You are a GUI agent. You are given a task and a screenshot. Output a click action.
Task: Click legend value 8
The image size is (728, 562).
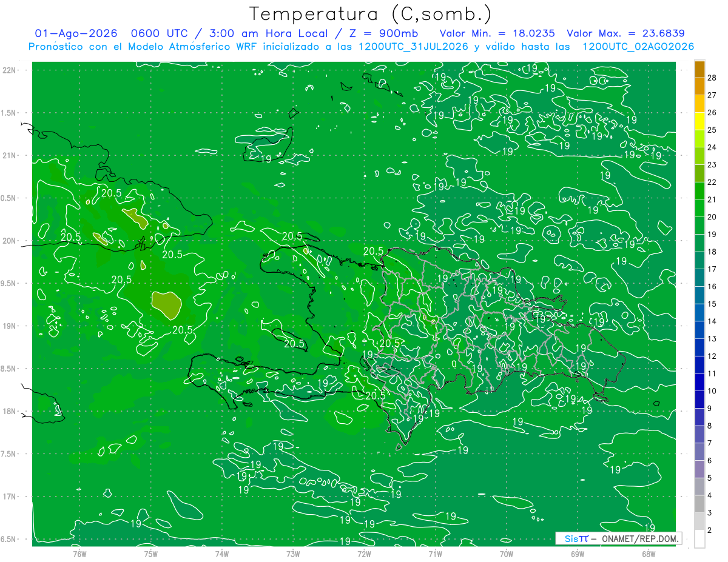[710, 426]
